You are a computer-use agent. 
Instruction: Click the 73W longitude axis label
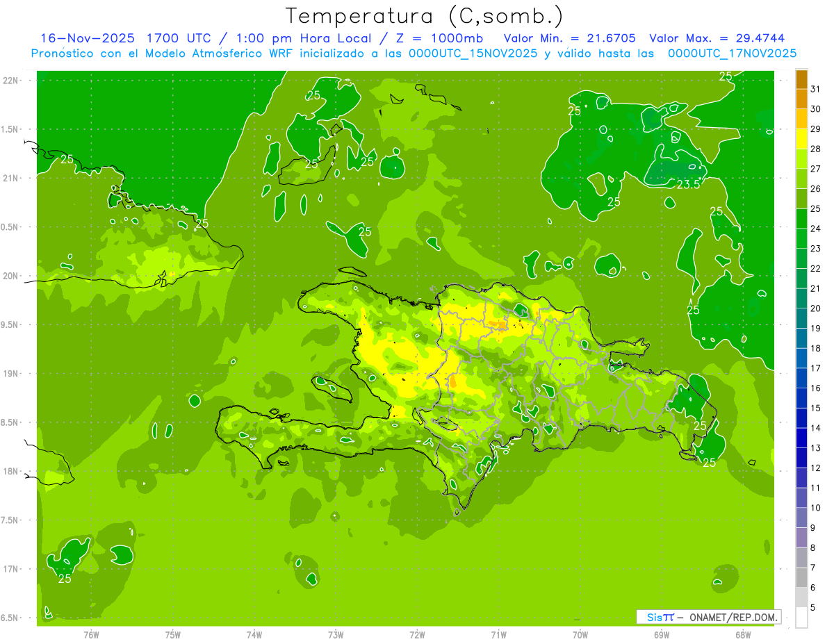[x=336, y=635]
